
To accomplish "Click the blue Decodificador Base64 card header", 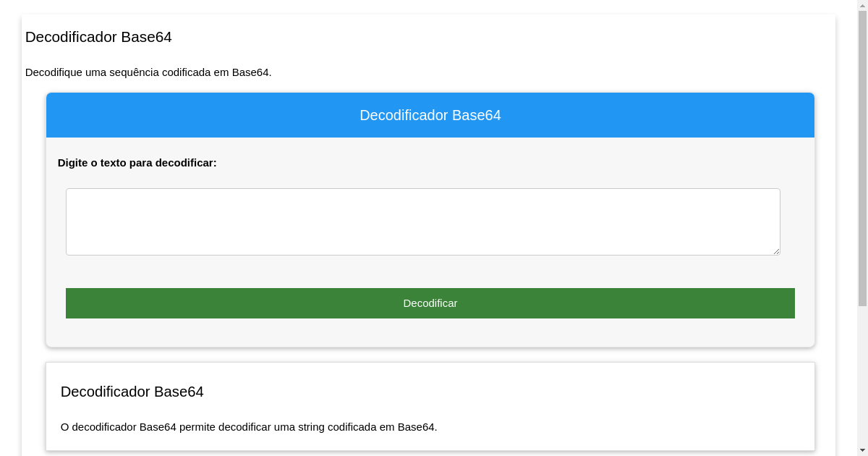I will tap(430, 115).
